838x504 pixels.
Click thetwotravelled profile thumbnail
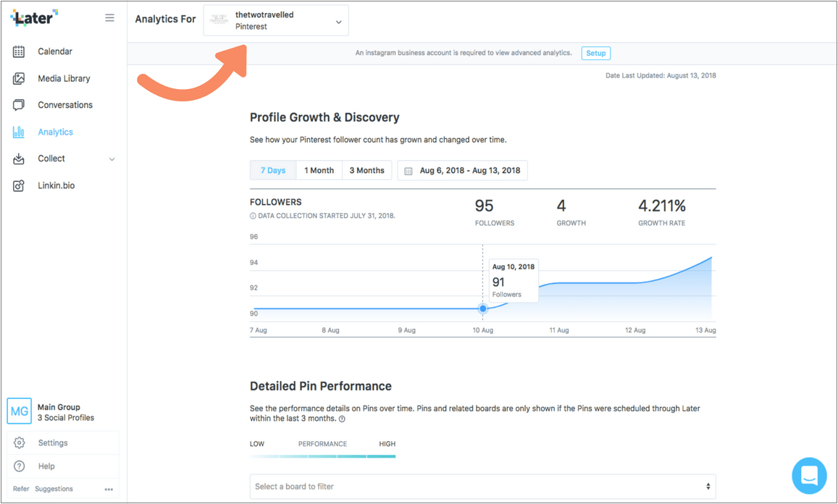[219, 20]
